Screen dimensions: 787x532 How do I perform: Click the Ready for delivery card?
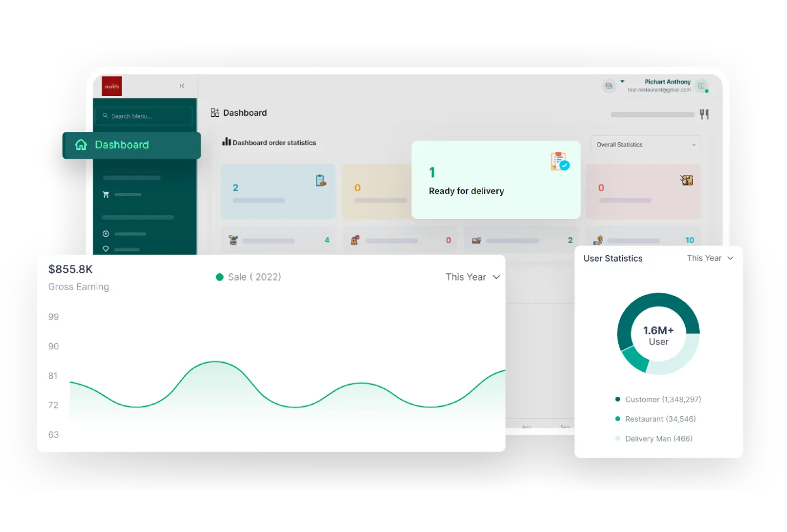495,180
